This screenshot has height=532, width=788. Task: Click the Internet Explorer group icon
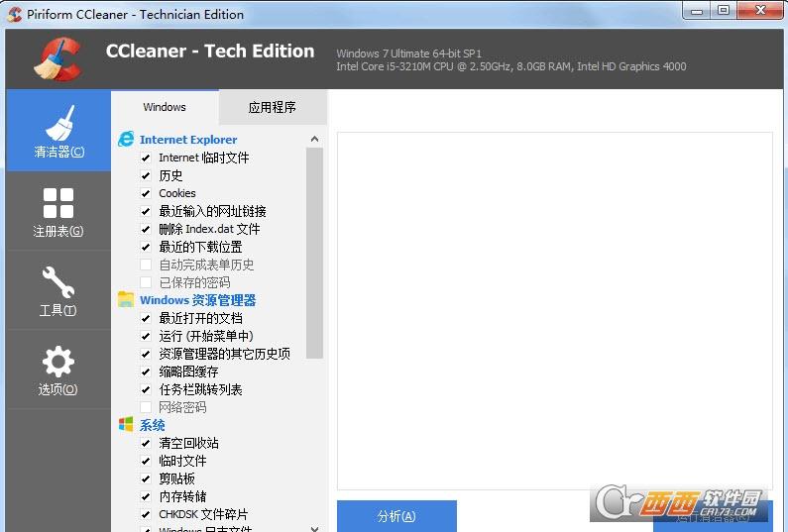[126, 139]
